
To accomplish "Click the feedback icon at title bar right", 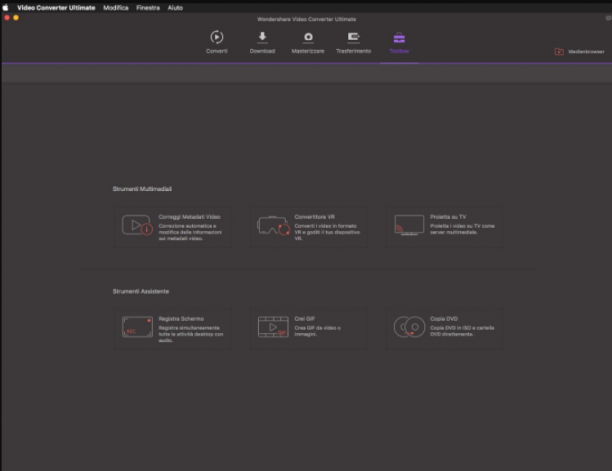I will pos(608,18).
